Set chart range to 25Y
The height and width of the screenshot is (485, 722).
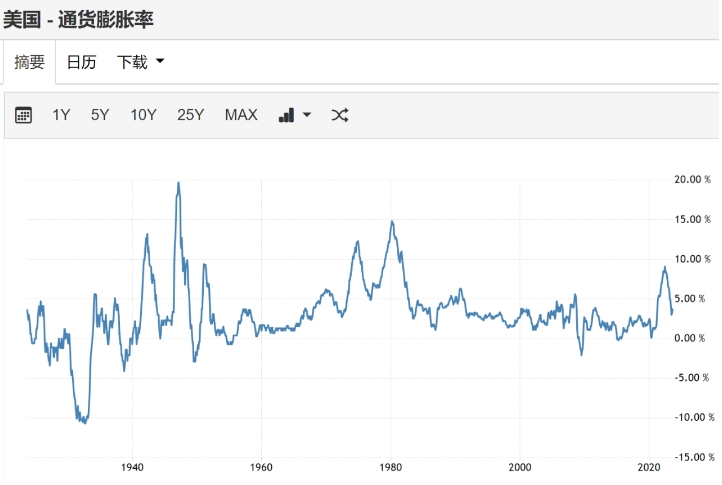(191, 115)
